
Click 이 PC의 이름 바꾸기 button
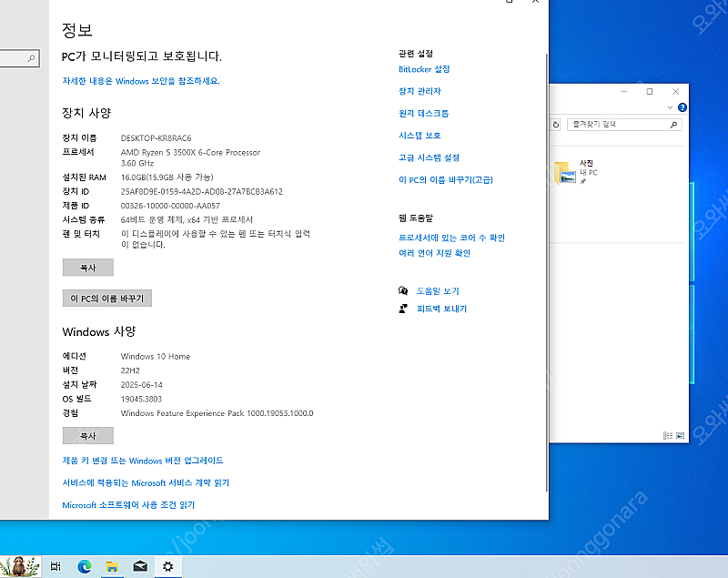click(107, 298)
